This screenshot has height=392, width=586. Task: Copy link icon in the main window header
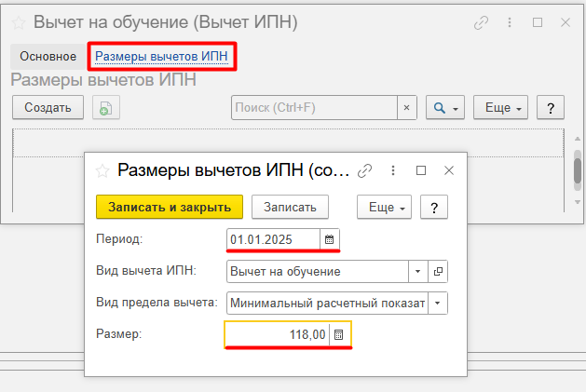pos(482,21)
